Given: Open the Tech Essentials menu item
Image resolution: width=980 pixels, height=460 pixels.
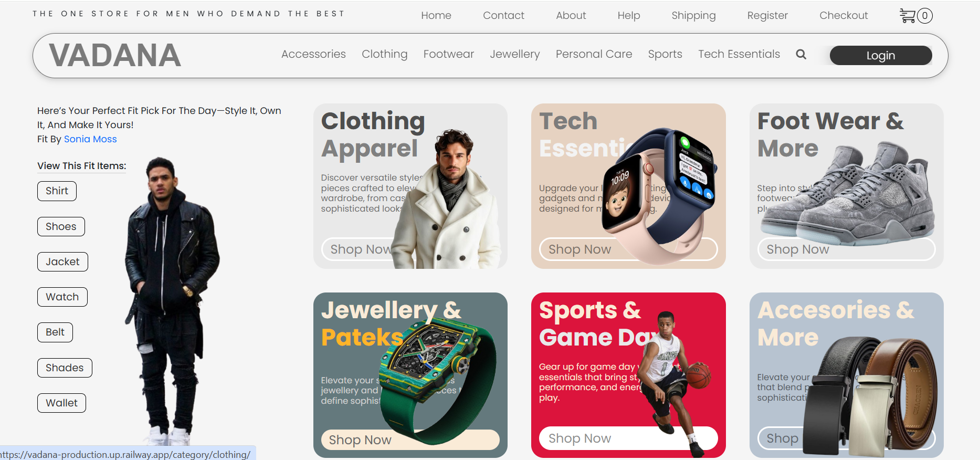Looking at the screenshot, I should pyautogui.click(x=739, y=54).
